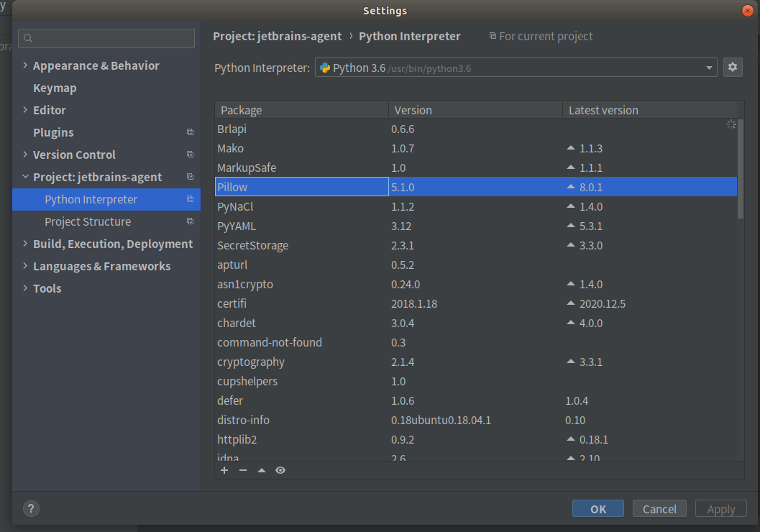760x532 pixels.
Task: Click the OK button
Action: tap(598, 509)
